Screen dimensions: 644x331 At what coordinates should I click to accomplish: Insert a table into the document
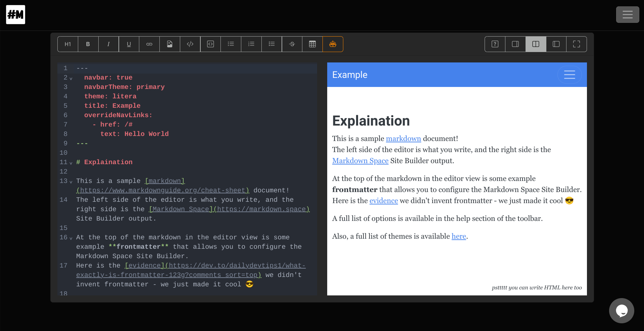(312, 44)
